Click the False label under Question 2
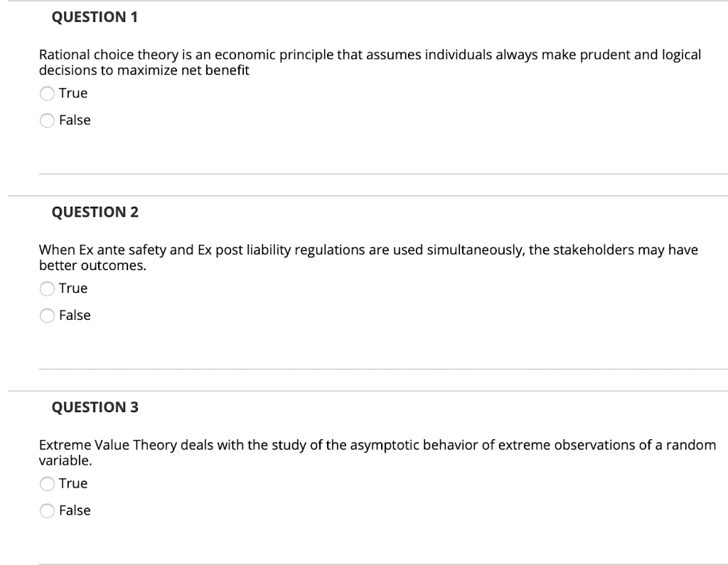 [76, 315]
